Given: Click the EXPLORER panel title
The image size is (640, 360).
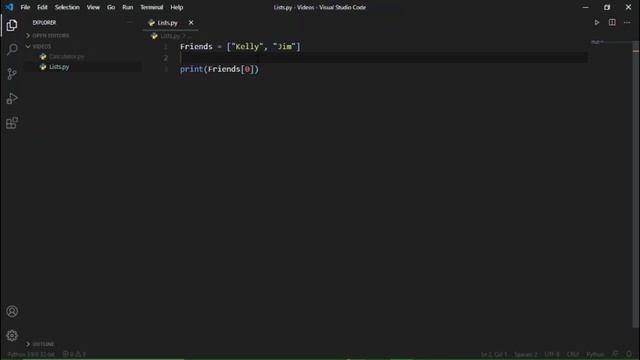Looking at the screenshot, I should (44, 23).
